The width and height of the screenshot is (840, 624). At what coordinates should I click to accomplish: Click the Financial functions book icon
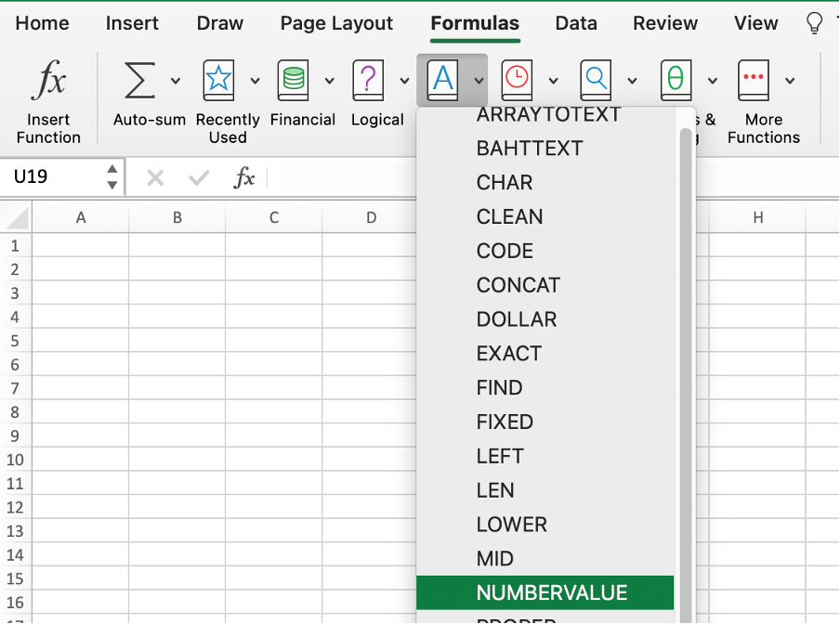(293, 81)
